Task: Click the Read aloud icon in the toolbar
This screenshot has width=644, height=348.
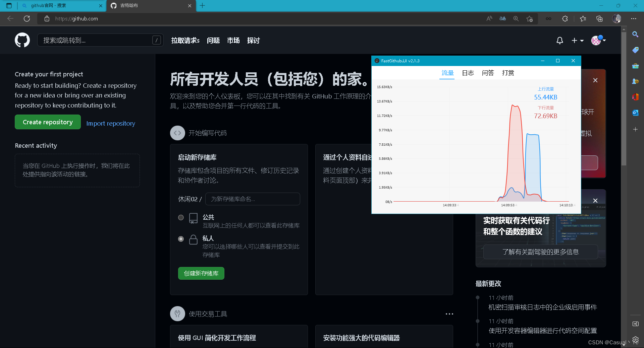Action: tap(489, 19)
